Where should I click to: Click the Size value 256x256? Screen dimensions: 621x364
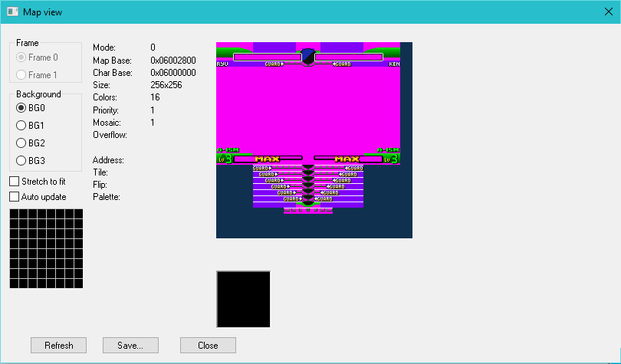[x=166, y=85]
